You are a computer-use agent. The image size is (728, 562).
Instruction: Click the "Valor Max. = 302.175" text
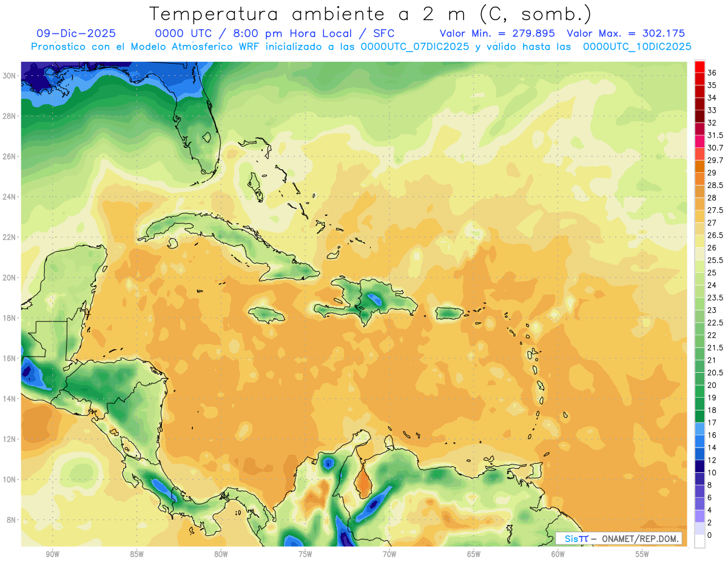point(626,33)
